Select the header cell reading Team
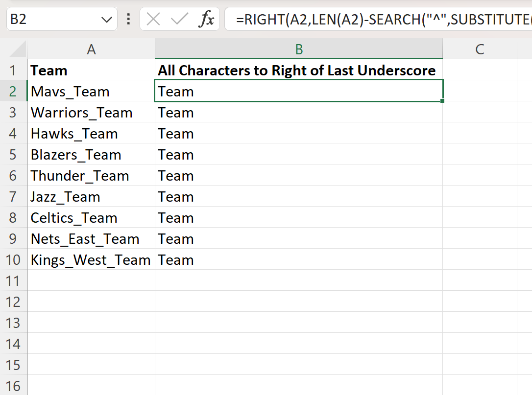 click(x=91, y=70)
